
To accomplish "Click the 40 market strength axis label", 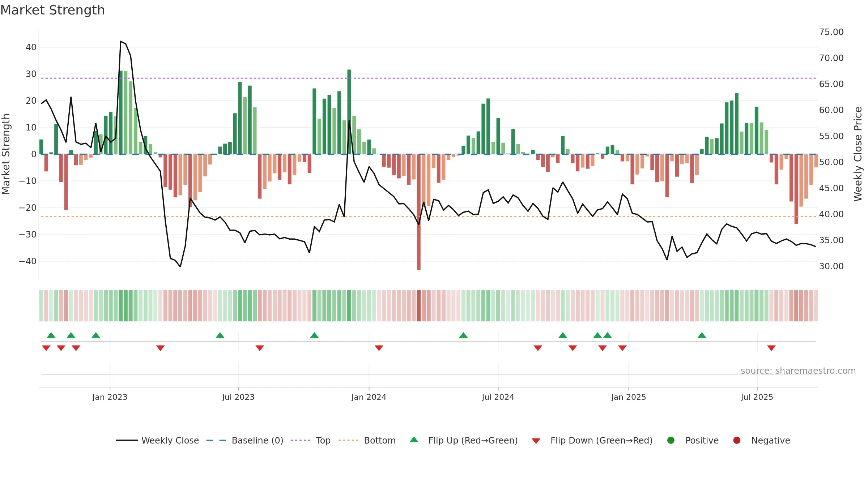I will point(31,47).
